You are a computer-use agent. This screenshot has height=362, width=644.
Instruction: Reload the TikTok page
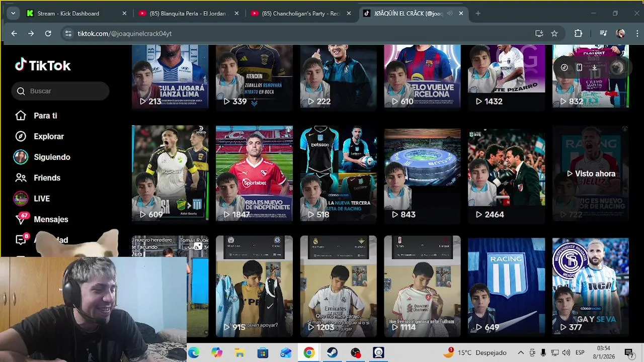[48, 34]
